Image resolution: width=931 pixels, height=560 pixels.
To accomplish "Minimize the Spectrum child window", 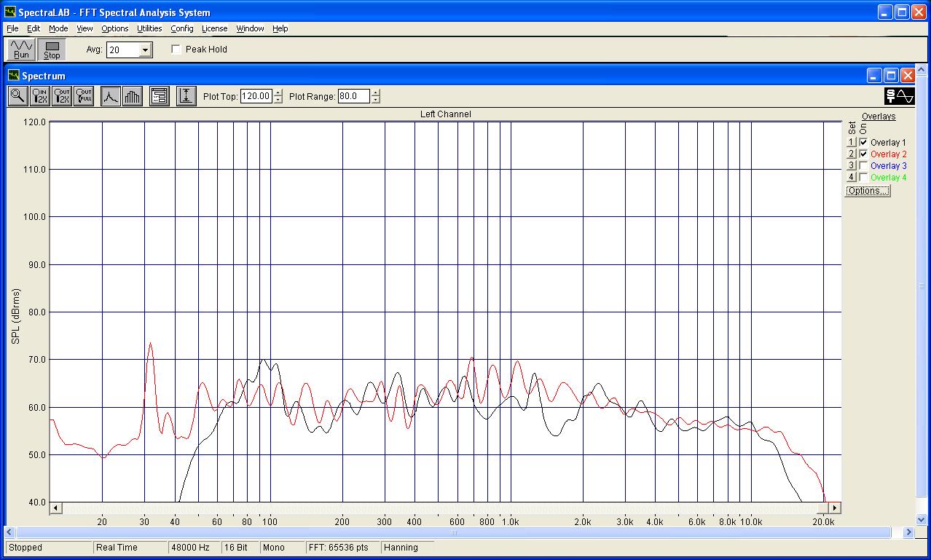I will [x=874, y=76].
